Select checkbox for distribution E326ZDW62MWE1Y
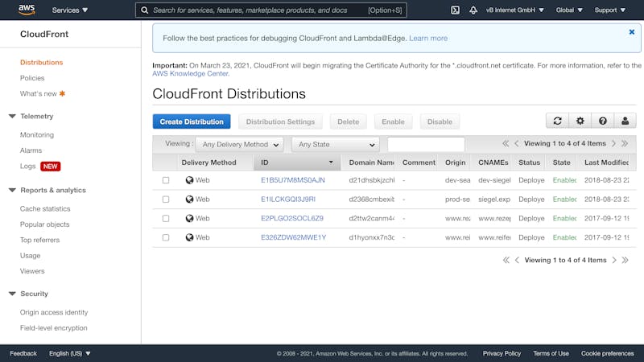Viewport: 644px width, 362px height. 166,237
